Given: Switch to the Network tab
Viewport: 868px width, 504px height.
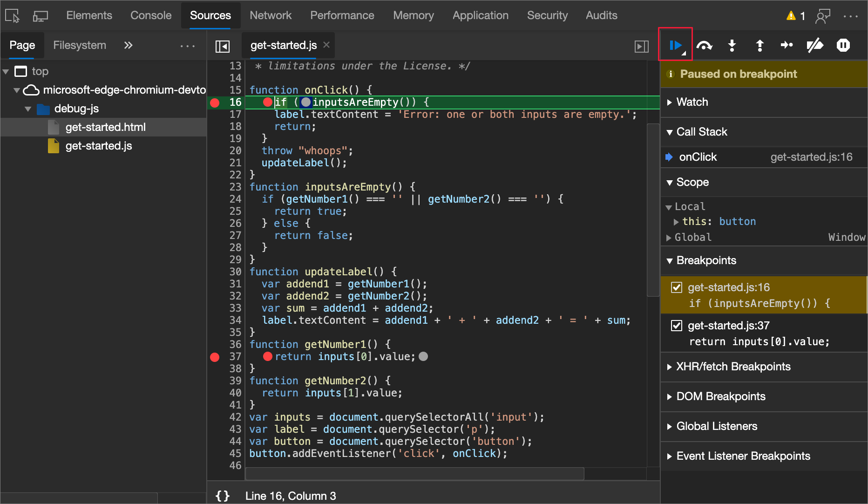Looking at the screenshot, I should tap(270, 15).
